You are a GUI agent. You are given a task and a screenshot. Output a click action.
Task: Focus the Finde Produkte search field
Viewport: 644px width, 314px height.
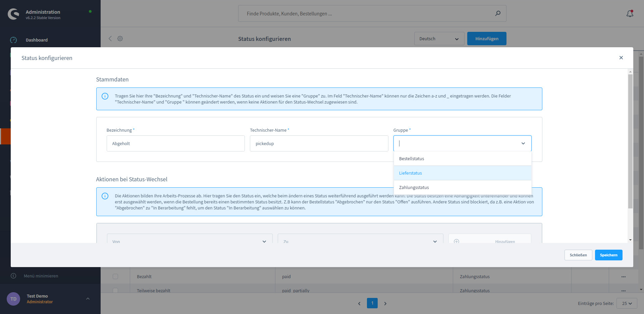(372, 13)
